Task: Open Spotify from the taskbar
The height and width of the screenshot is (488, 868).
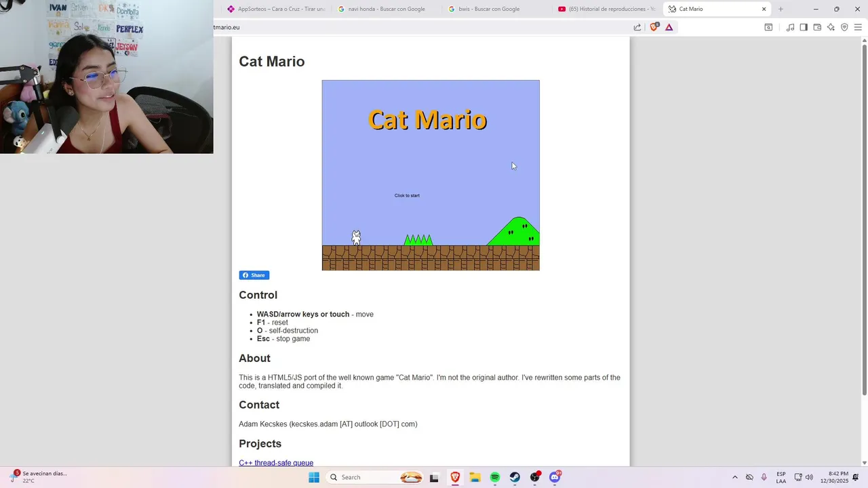Action: pos(495,477)
